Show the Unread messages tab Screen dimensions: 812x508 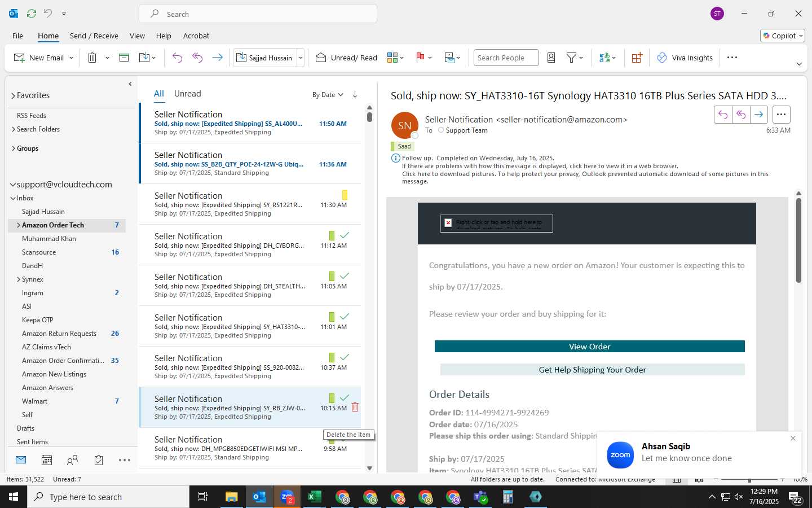188,94
